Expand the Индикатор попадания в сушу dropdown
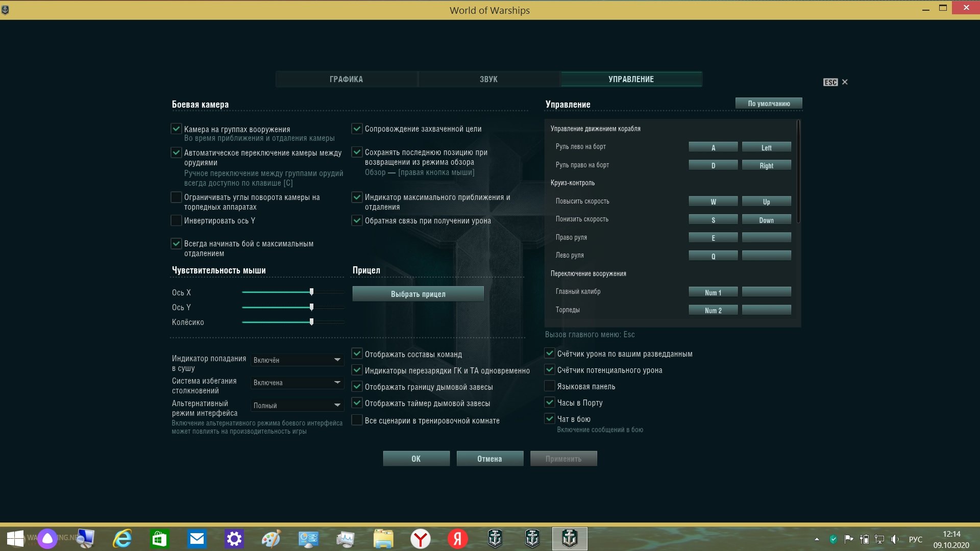This screenshot has height=551, width=980. 297,360
